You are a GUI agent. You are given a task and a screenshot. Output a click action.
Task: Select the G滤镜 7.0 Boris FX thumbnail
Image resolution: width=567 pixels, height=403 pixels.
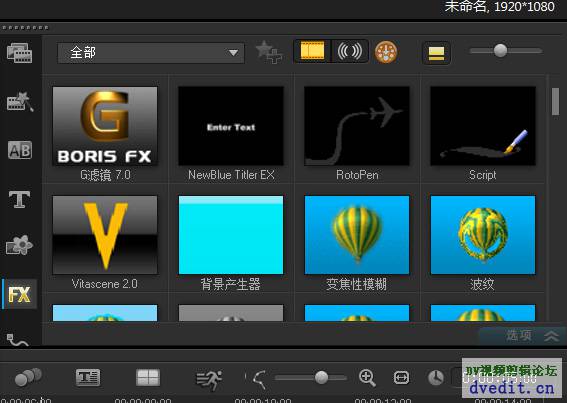coord(105,126)
